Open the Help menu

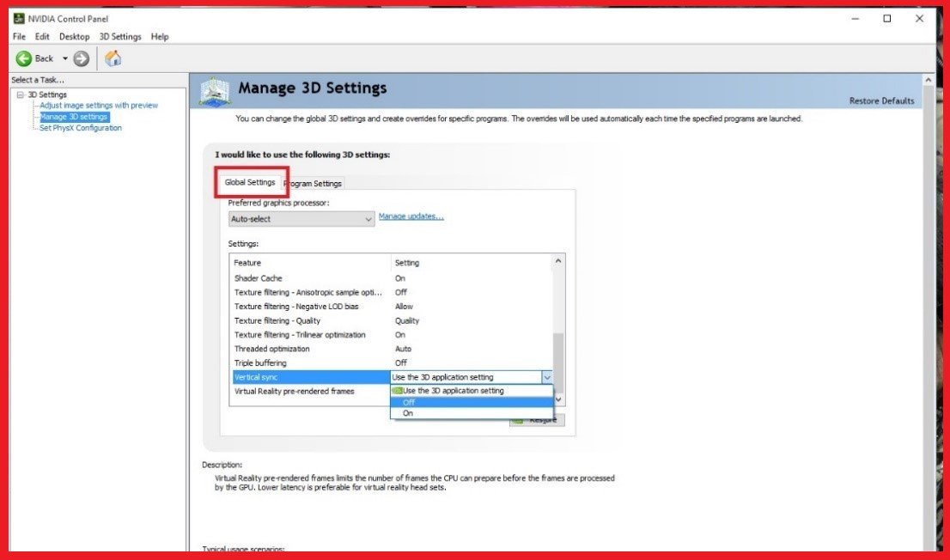click(x=159, y=36)
